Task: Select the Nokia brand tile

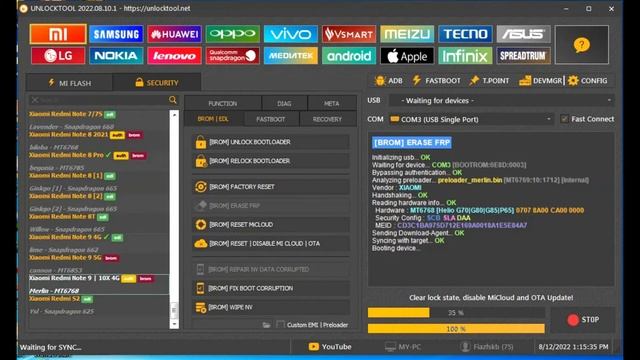Action: 116,56
